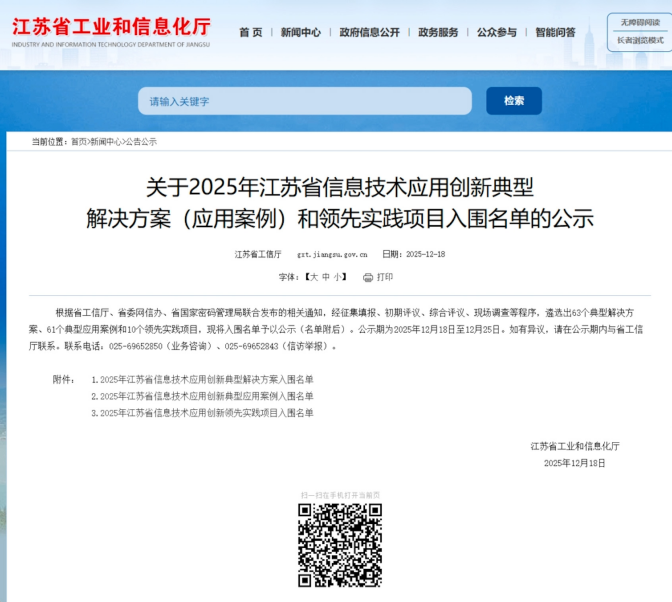Select 政务服务 in the top menu

pyautogui.click(x=438, y=33)
